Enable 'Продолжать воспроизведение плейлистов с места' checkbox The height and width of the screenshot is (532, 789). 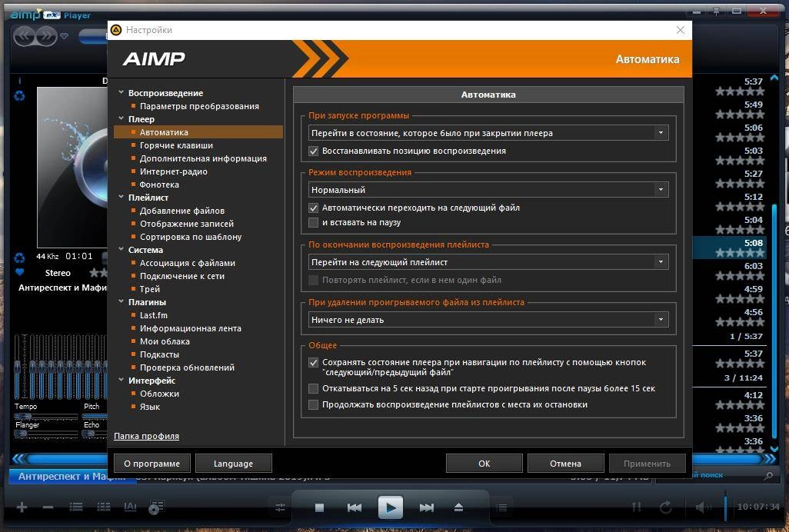point(313,404)
